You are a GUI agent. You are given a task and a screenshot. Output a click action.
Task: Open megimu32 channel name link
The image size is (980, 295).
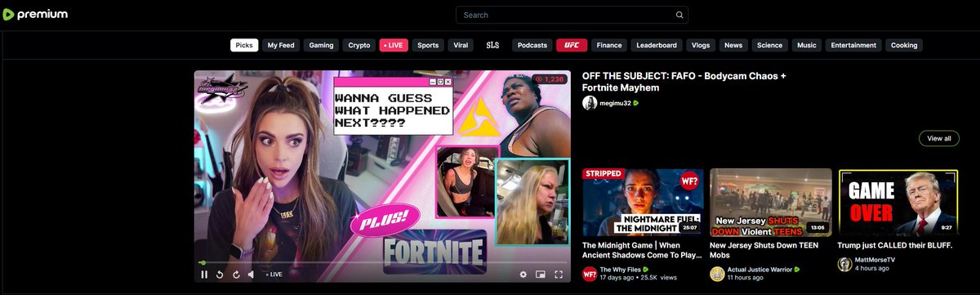tap(615, 103)
